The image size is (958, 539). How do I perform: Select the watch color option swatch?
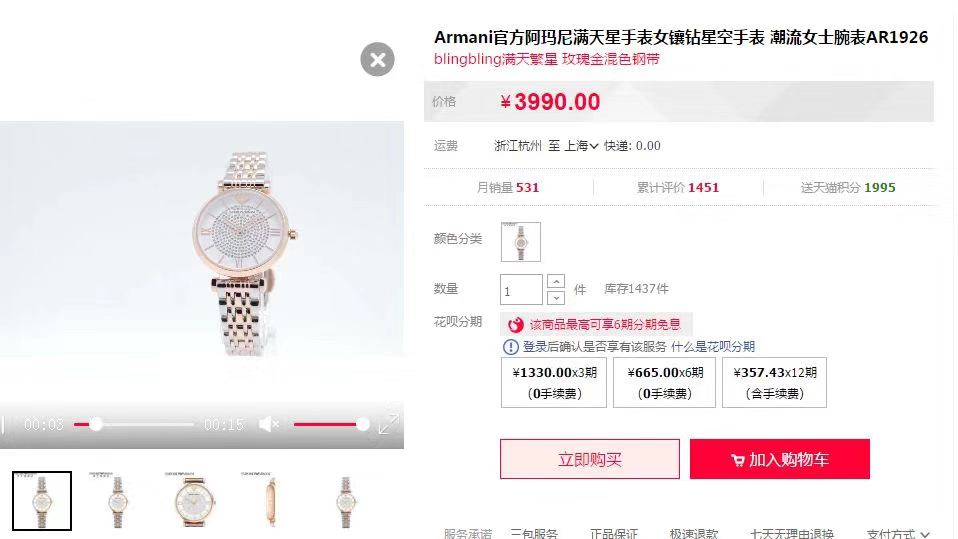521,242
